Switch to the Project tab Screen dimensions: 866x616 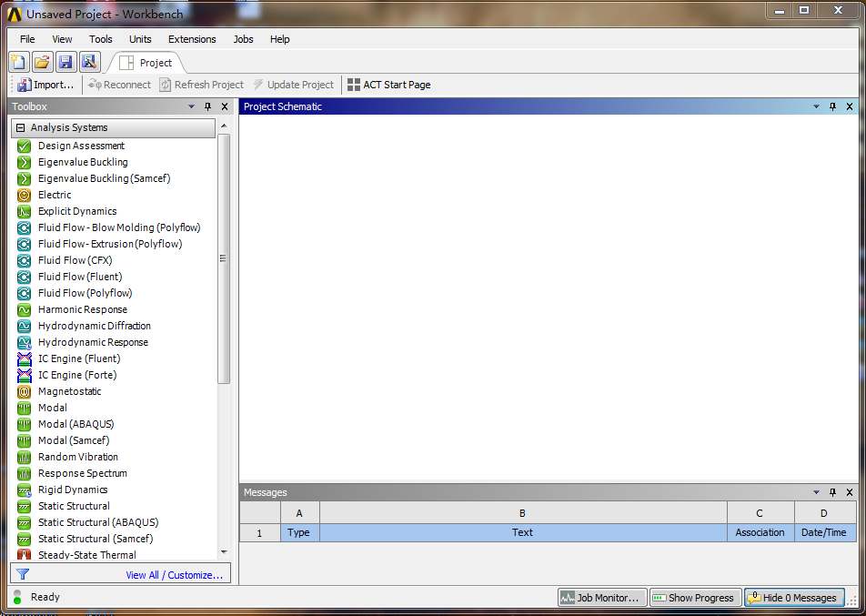tap(146, 63)
